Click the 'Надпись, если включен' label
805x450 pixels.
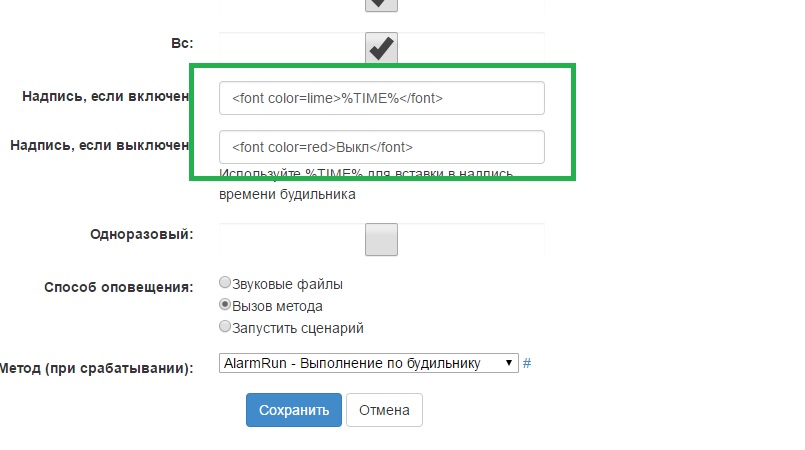click(105, 96)
